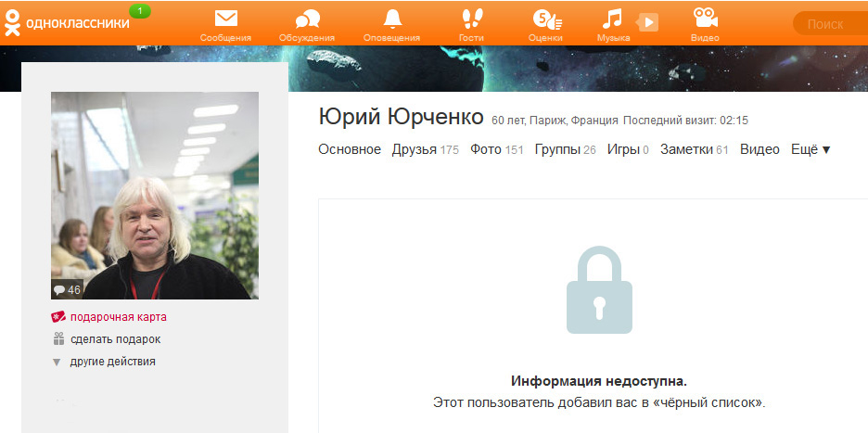Expand the Ещё dropdown
This screenshot has width=868, height=433.
811,149
